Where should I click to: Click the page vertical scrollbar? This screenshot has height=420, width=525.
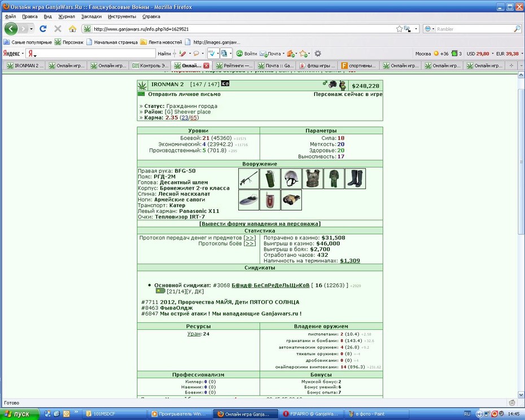[521, 234]
